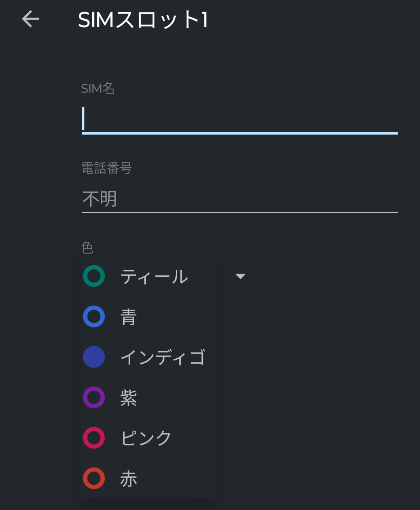Click the teal color ring icon
This screenshot has width=420, height=510.
pos(94,276)
